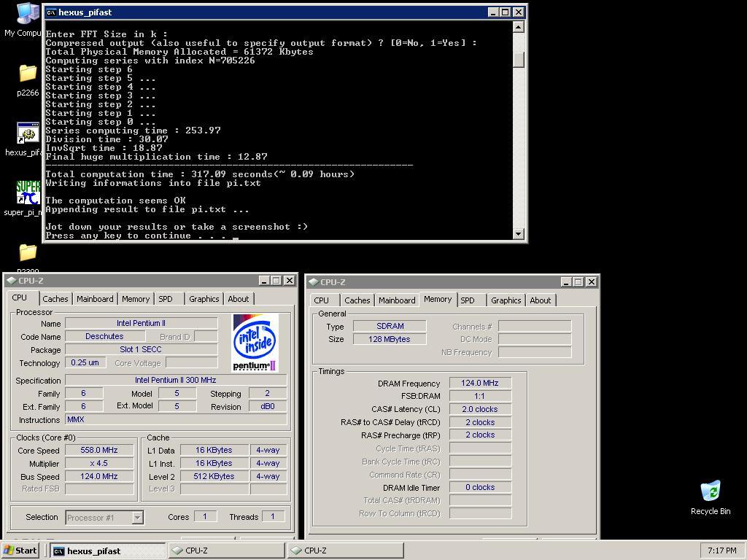Click the Intel Pentium II 300 MHz specification
The width and height of the screenshot is (747, 560).
click(176, 380)
